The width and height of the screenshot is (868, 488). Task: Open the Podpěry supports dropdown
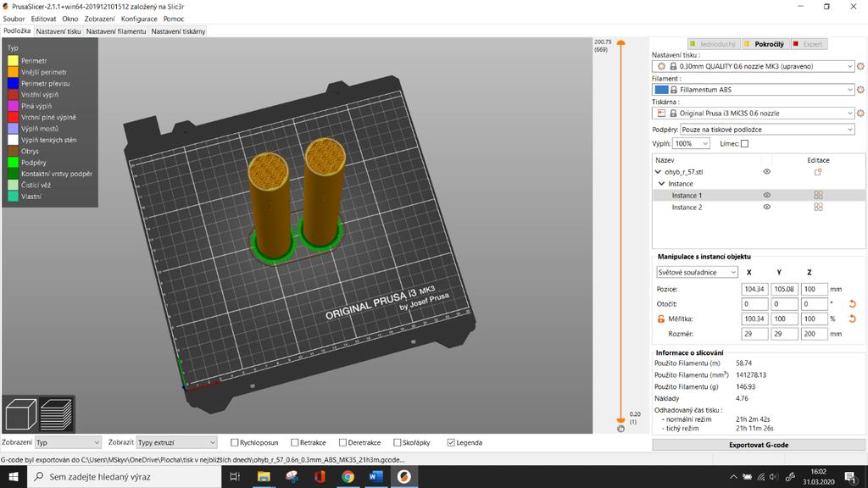point(767,130)
